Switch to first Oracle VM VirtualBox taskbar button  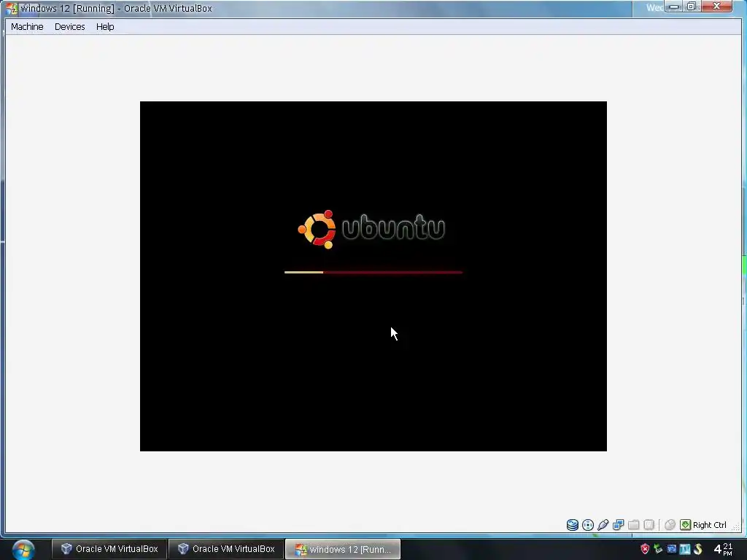pos(109,549)
